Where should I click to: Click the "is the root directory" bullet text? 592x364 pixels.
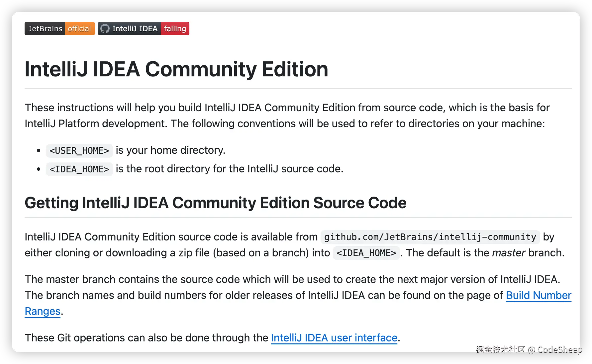tap(229, 169)
